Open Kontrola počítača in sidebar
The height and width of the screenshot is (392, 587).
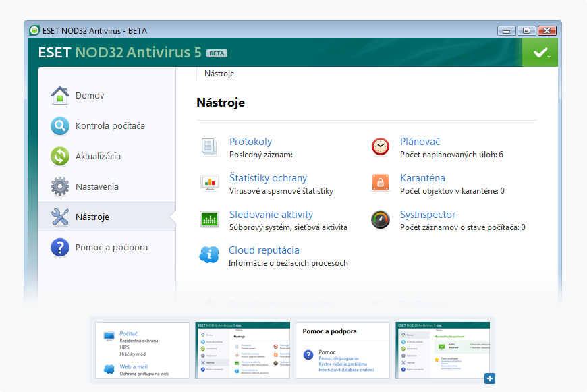(x=109, y=126)
